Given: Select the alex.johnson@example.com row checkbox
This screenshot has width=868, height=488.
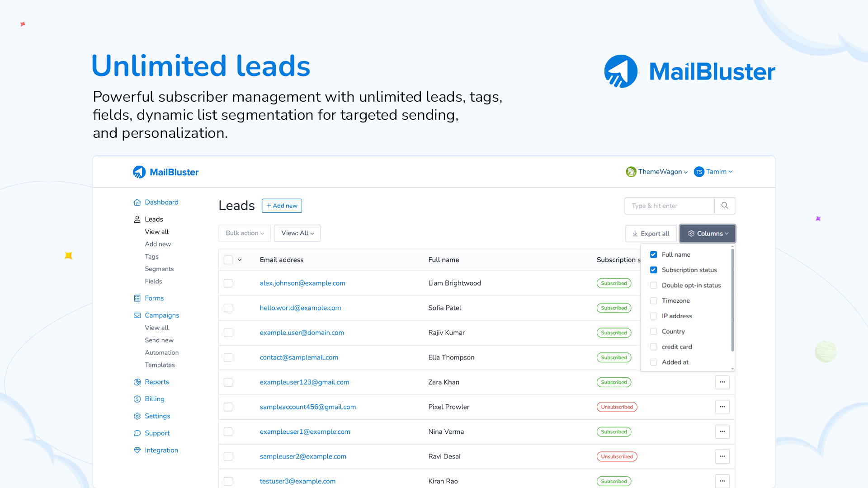Looking at the screenshot, I should click(228, 283).
